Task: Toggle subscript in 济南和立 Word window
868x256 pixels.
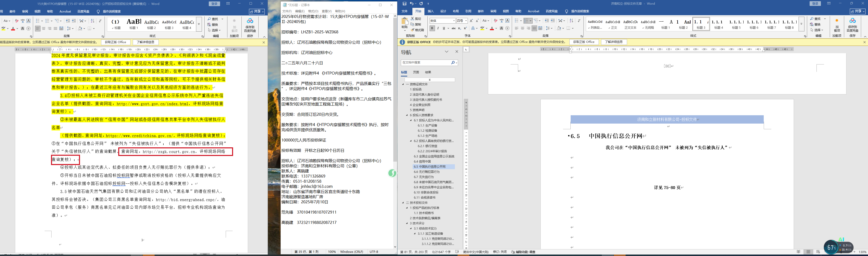Action: 459,28
